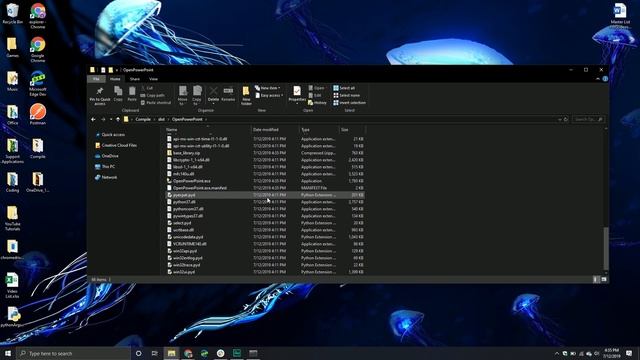Sort by the Name column header

[208, 129]
